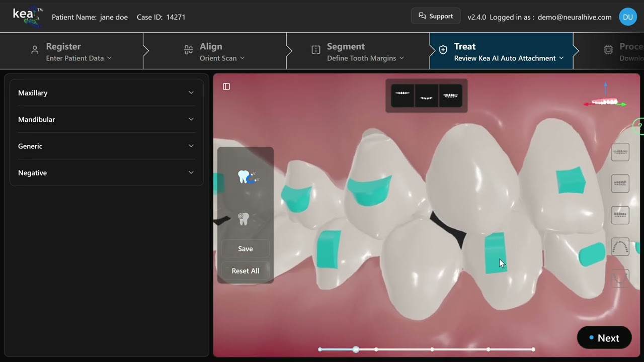The image size is (644, 362).
Task: Click the kea logo
Action: [x=27, y=17]
